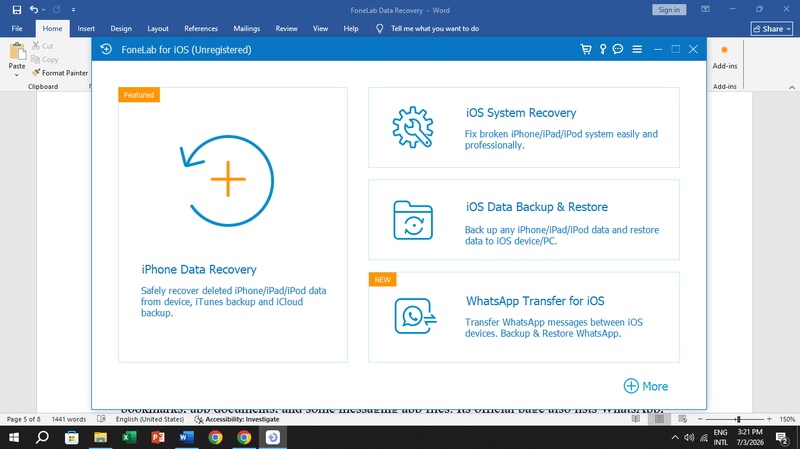This screenshot has width=800, height=449.
Task: Redo action in Word toolbar
Action: 57,10
